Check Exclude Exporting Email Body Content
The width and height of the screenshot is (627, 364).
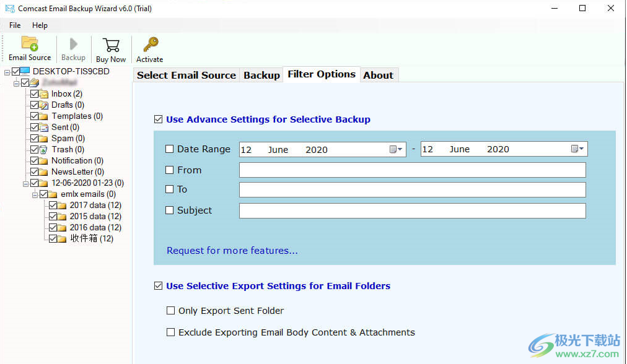point(171,332)
